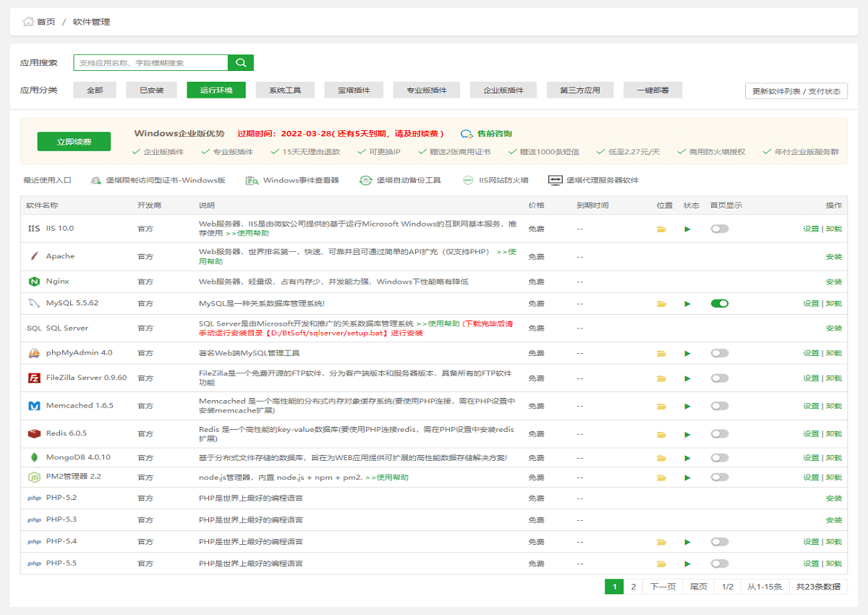Open the Redis 6.0.5 folder icon

pyautogui.click(x=661, y=435)
